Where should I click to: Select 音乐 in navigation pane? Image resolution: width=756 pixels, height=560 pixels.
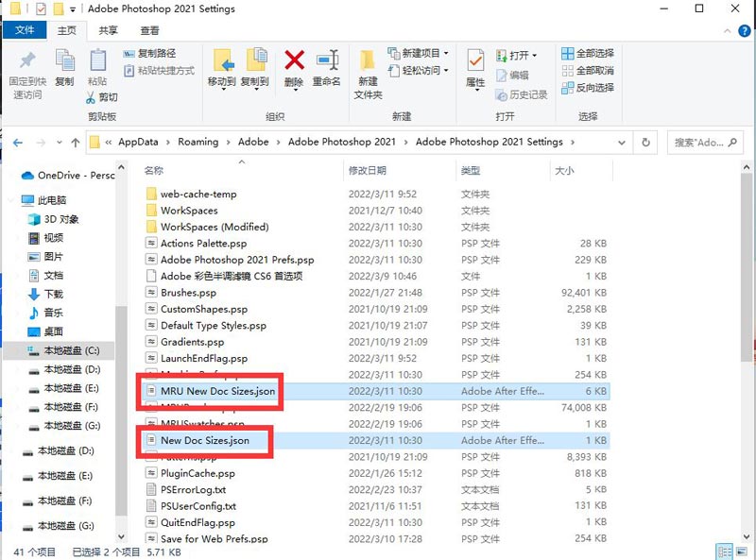click(x=45, y=313)
